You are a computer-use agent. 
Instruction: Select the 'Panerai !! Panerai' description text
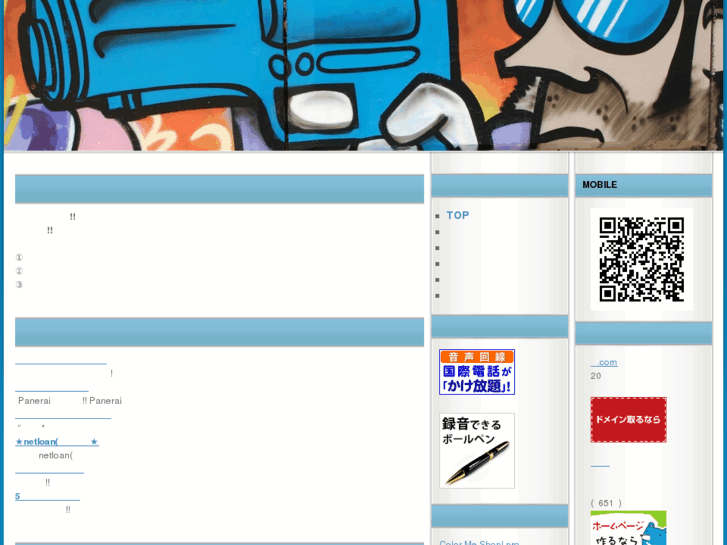70,401
